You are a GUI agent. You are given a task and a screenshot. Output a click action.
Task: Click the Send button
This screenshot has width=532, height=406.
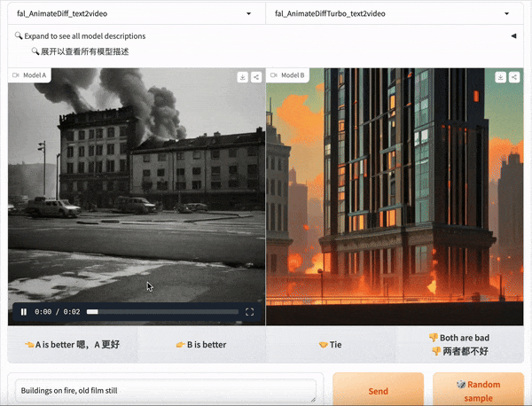coord(378,391)
